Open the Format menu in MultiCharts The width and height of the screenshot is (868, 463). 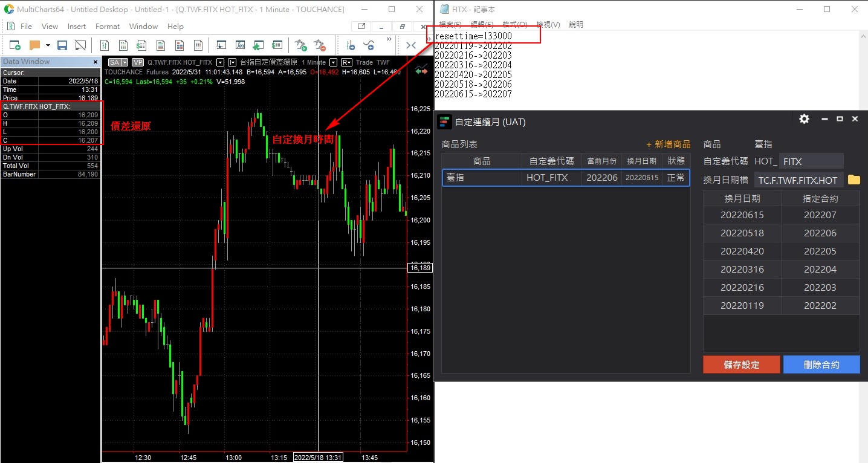[x=108, y=27]
